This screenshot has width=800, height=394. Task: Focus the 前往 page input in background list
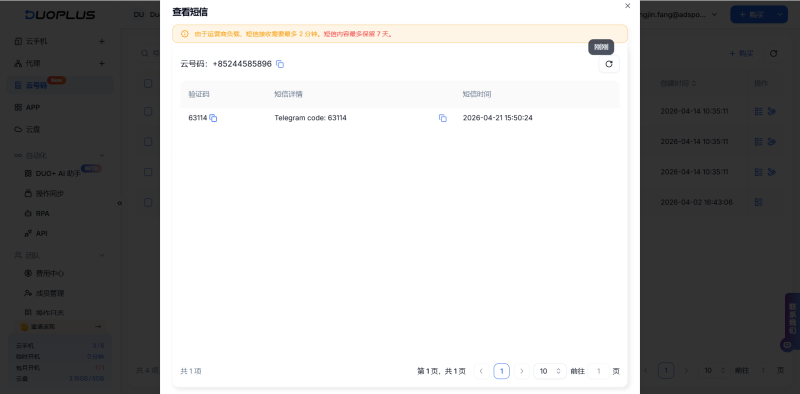click(763, 371)
